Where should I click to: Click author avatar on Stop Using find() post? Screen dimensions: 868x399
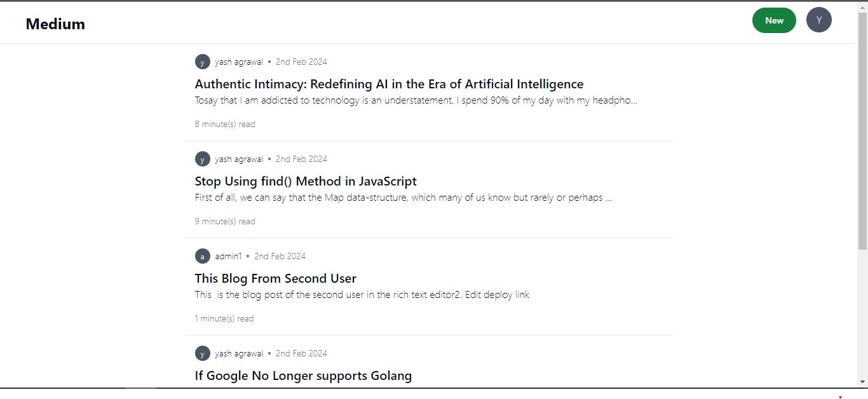click(202, 159)
